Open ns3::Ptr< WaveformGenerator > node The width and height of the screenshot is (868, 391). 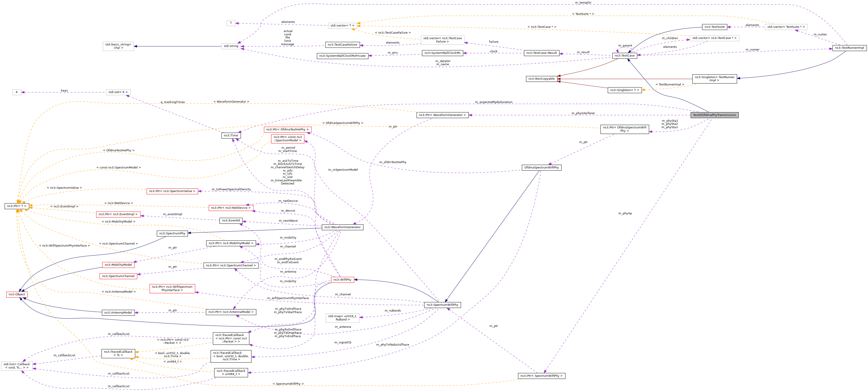pyautogui.click(x=442, y=115)
